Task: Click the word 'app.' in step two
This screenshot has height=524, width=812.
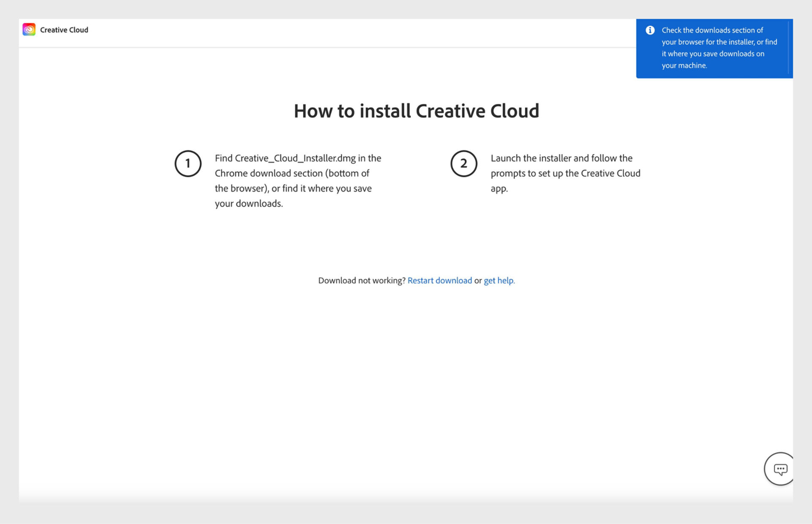Action: (x=499, y=189)
